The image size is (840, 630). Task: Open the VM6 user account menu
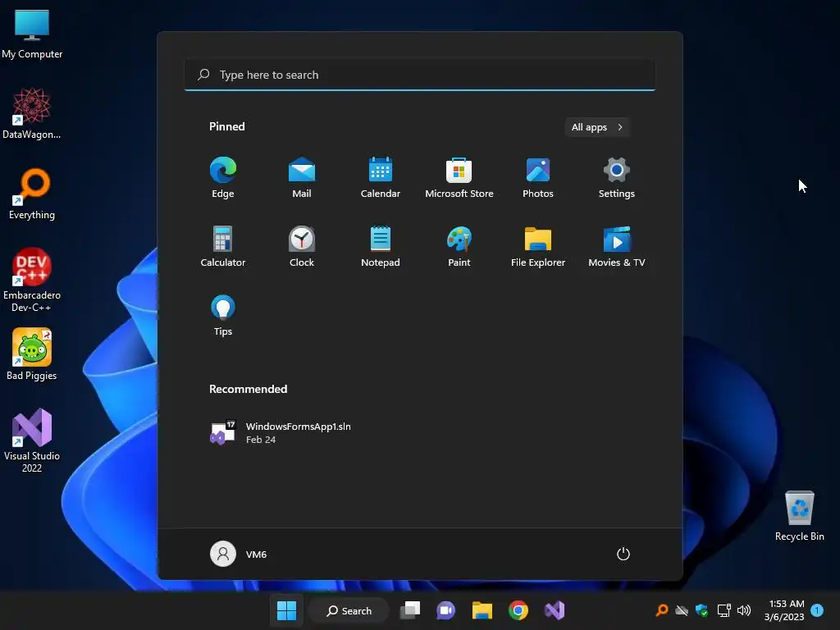tap(239, 554)
